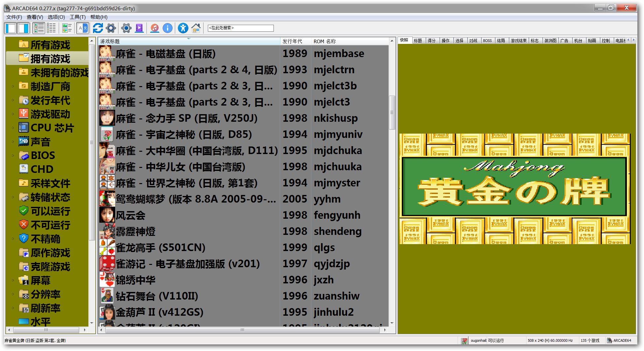Image resolution: width=644 pixels, height=351 pixels.
Task: Open the 选项(O) menu
Action: tap(56, 17)
